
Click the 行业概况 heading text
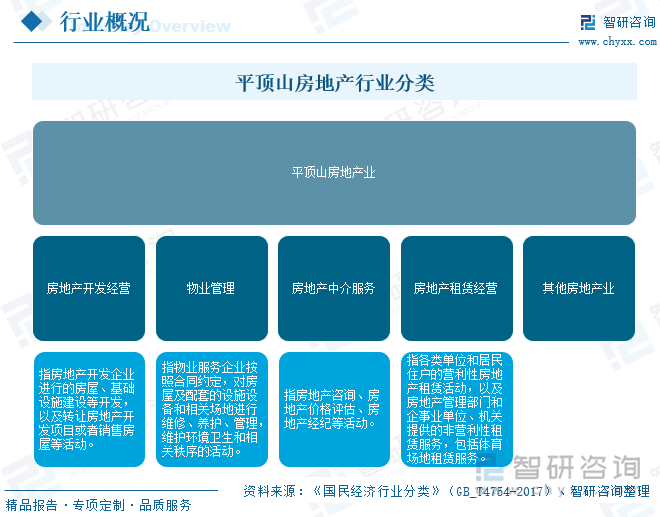click(x=105, y=21)
